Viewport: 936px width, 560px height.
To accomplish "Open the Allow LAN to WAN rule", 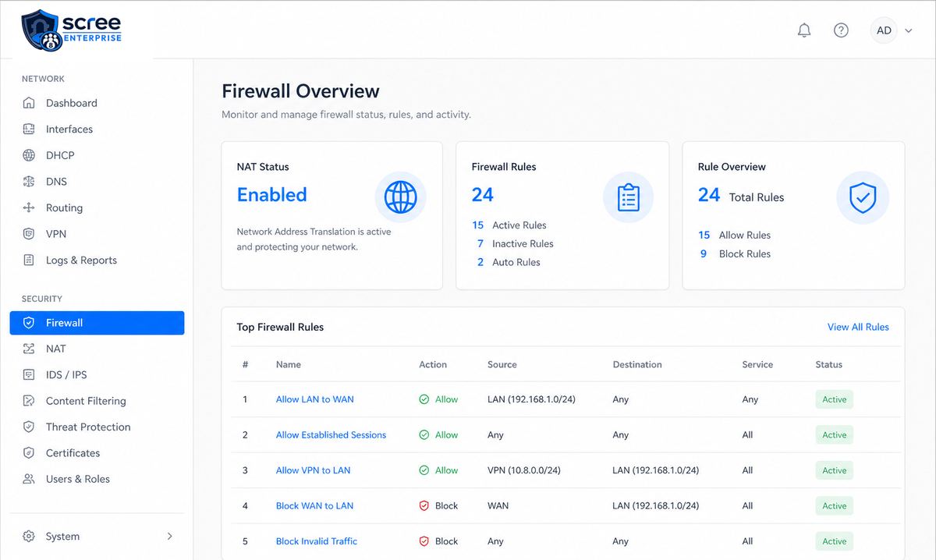I will tap(314, 399).
